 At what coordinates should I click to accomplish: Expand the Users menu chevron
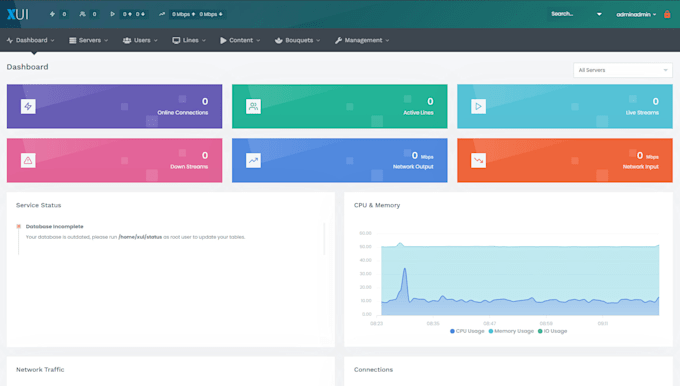click(156, 40)
